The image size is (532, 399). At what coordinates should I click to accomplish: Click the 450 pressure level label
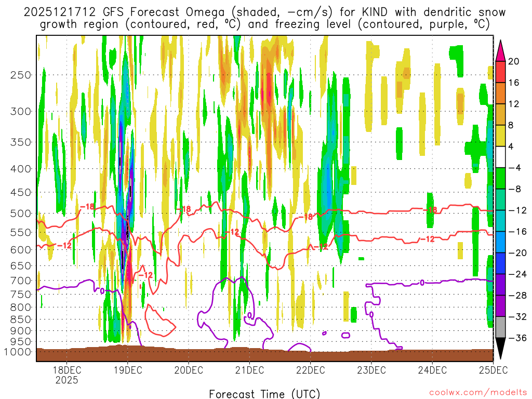click(x=21, y=192)
